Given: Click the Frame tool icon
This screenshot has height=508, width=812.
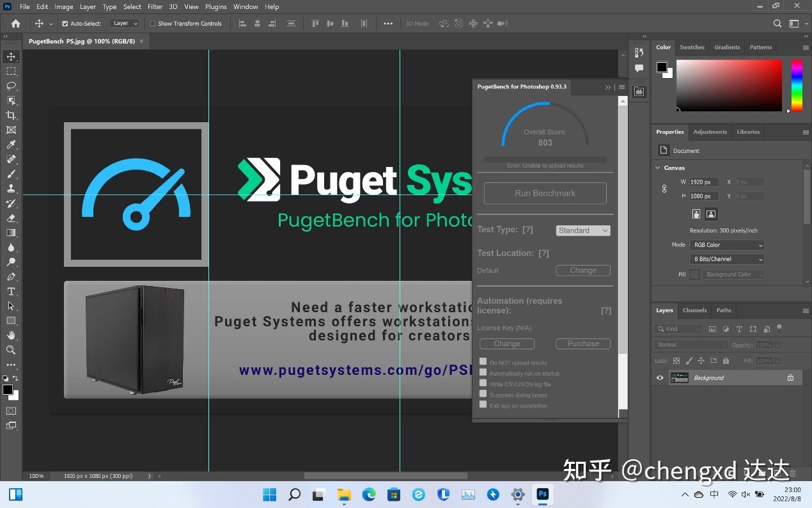Looking at the screenshot, I should (11, 130).
